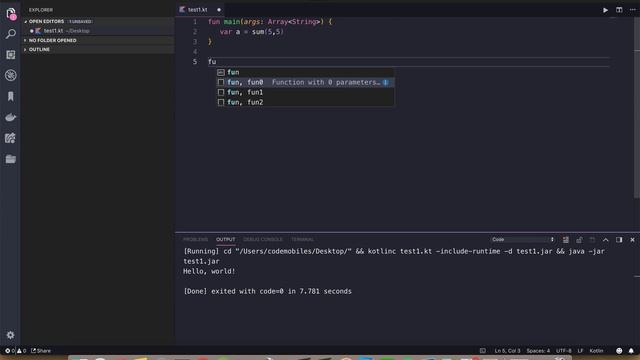The image size is (640, 360).
Task: Collapse the Open Editors section
Action: (x=98, y=21)
